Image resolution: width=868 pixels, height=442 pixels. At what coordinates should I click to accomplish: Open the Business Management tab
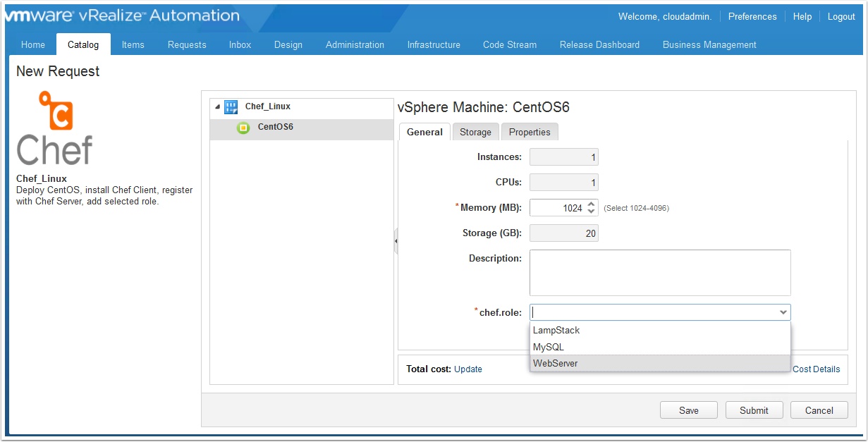[x=709, y=44]
